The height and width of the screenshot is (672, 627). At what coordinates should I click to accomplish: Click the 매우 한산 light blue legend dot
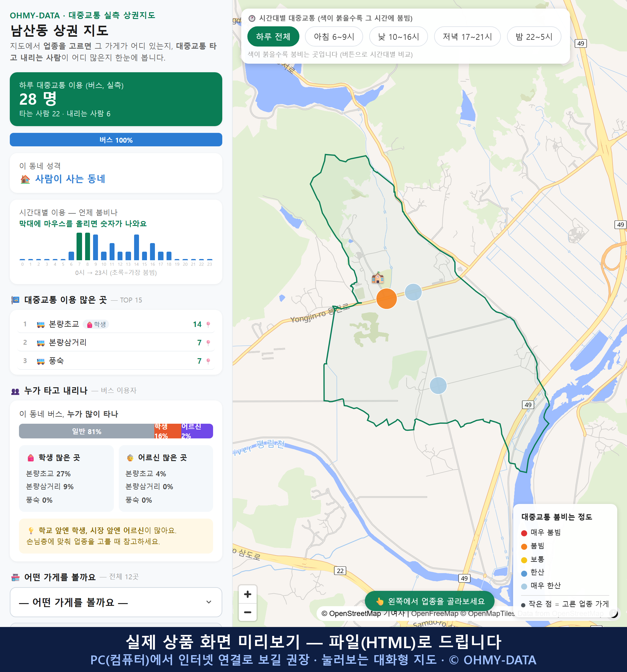point(524,587)
